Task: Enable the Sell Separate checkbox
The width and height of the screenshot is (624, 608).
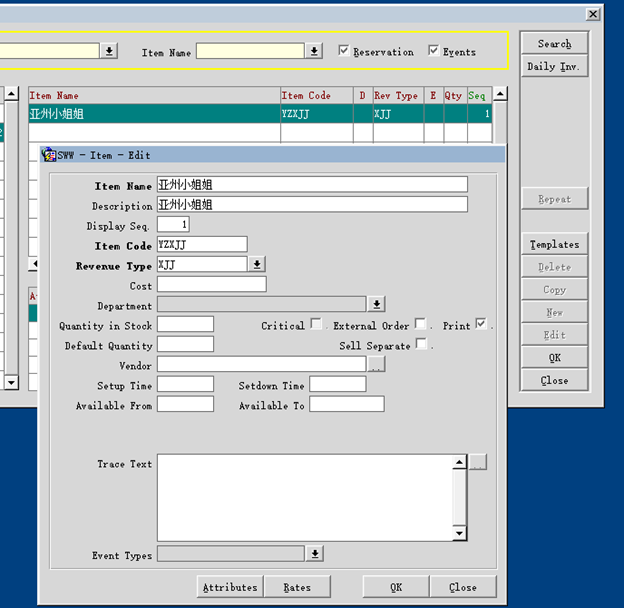Action: (x=421, y=343)
